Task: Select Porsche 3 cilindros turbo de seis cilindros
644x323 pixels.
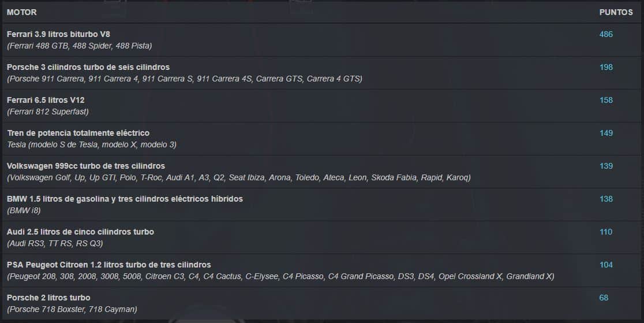Action: pyautogui.click(x=88, y=67)
